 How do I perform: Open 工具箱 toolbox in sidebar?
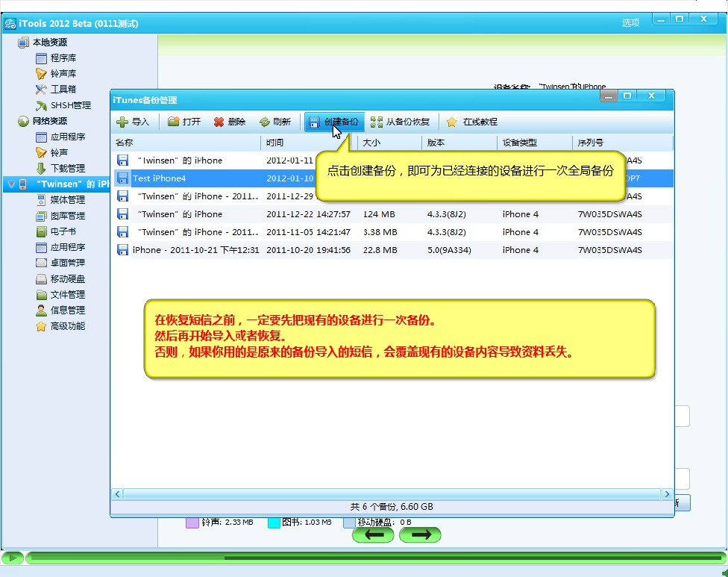tap(63, 89)
